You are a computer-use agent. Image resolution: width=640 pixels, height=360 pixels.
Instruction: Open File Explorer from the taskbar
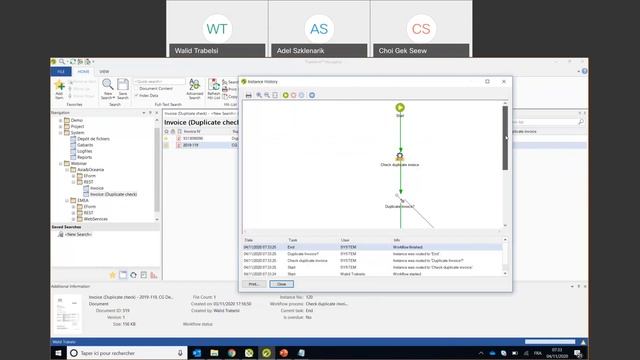pyautogui.click(x=214, y=353)
